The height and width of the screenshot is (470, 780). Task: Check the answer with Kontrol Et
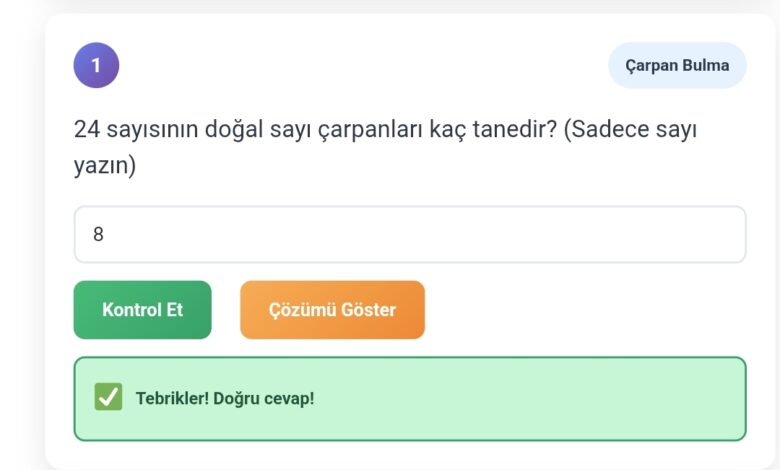(x=142, y=310)
